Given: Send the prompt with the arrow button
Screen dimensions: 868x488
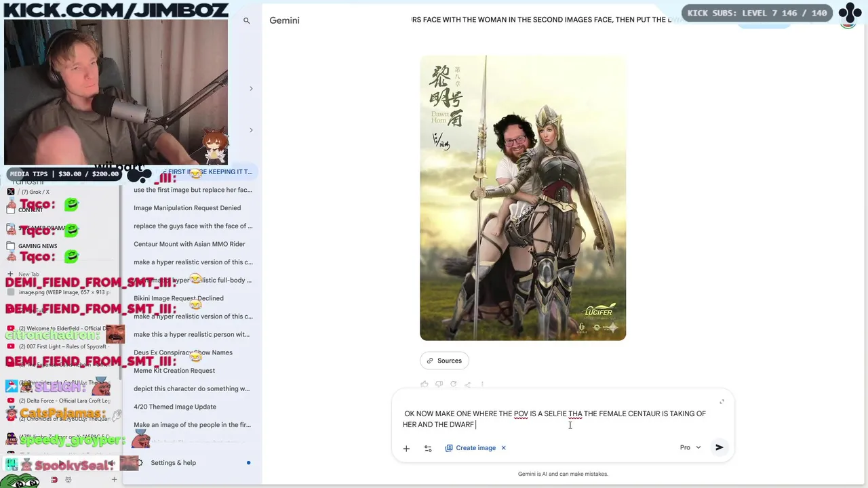Looking at the screenshot, I should coord(719,447).
